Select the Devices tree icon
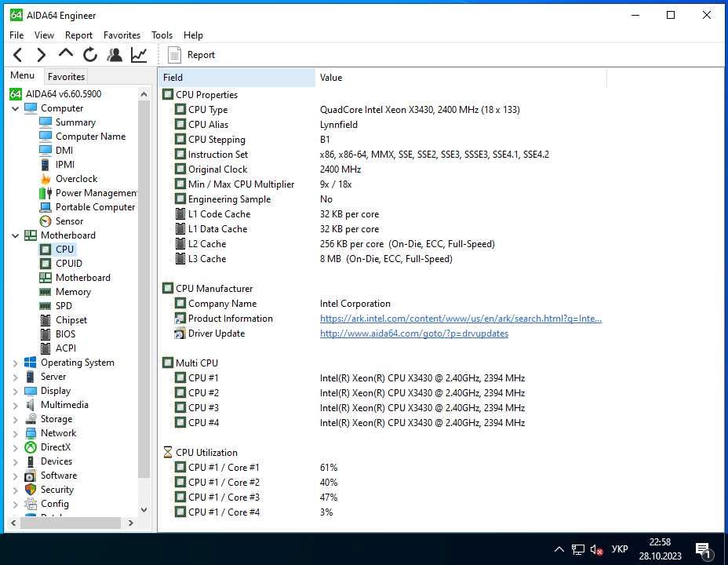The width and height of the screenshot is (728, 565). pos(30,461)
